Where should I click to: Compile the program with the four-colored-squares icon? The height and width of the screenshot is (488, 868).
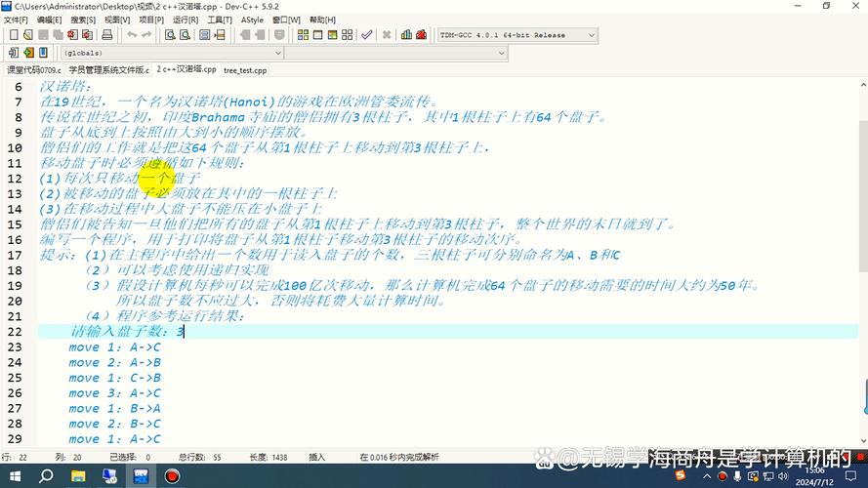(x=303, y=35)
